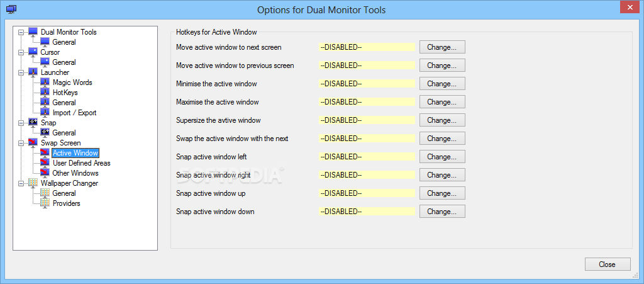
Task: Click the hotkey field for Minimise active window
Action: coord(367,83)
